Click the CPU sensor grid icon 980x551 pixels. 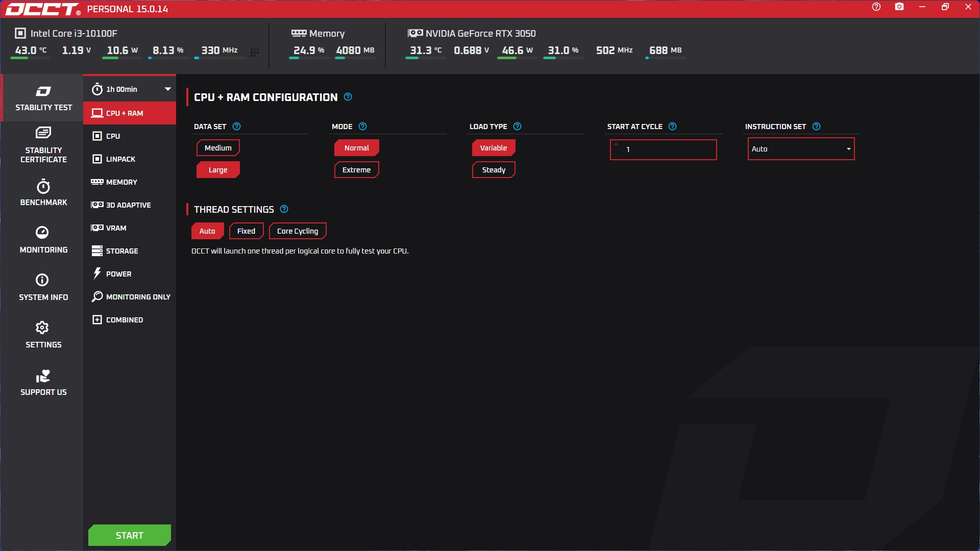[255, 52]
